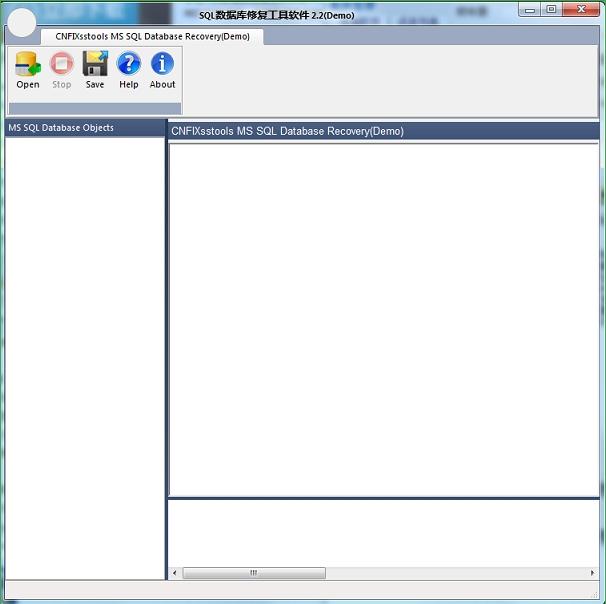Click the horizontal scrollbar thumb

[x=253, y=573]
